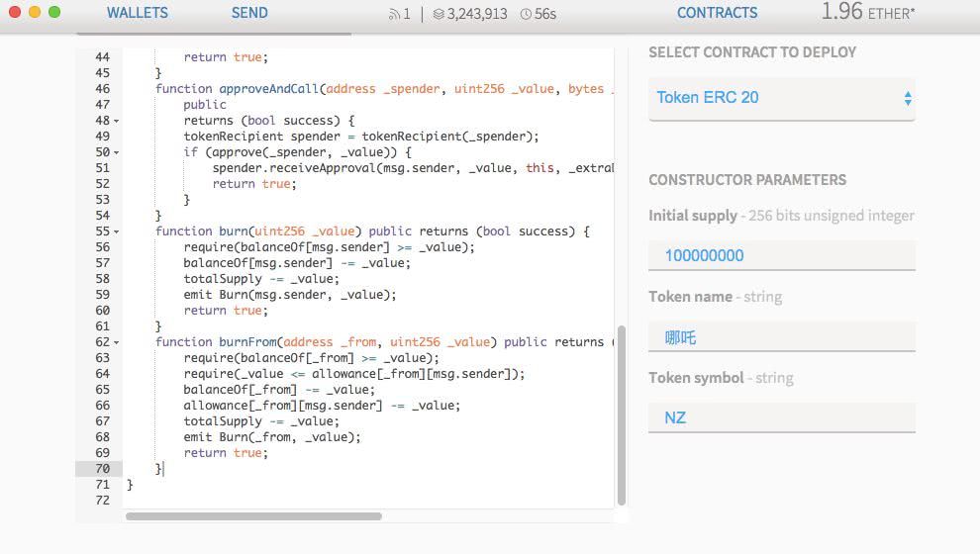Click the green maximize window button
The width and height of the screenshot is (980, 554).
coord(54,12)
